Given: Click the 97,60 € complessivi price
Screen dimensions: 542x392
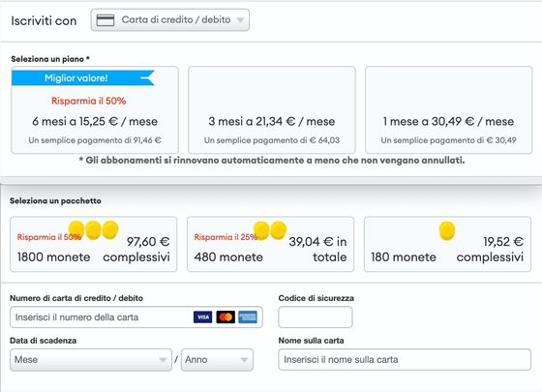Looking at the screenshot, I should click(136, 250).
